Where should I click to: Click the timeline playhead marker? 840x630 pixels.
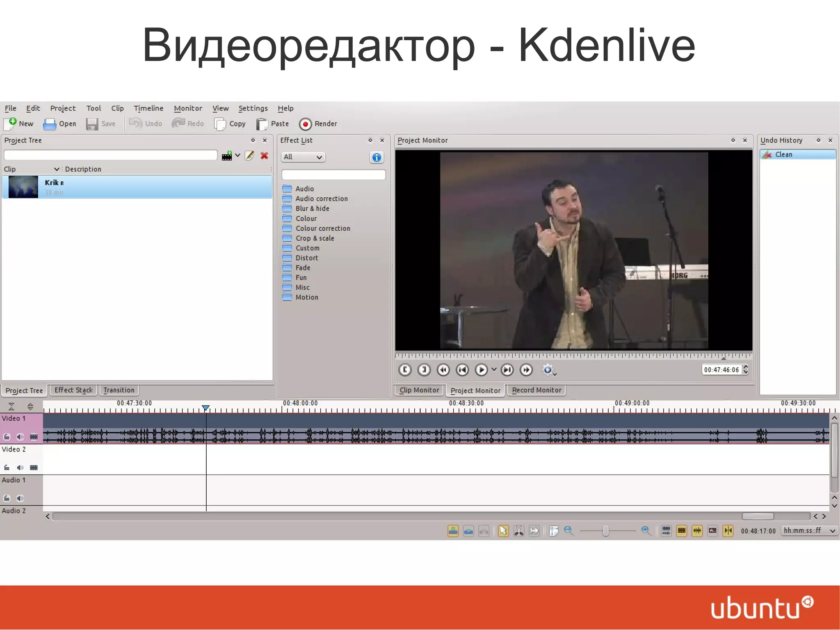point(206,408)
